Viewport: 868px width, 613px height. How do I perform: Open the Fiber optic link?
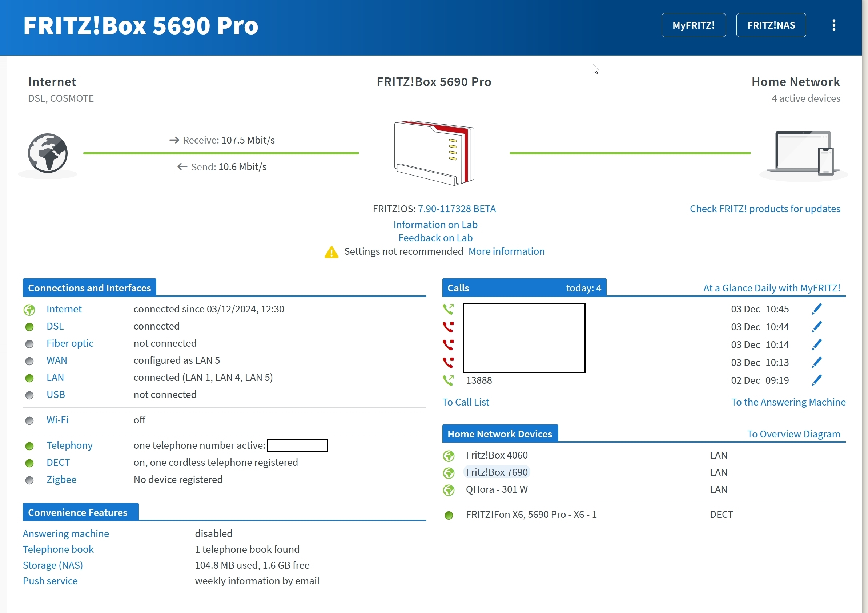[x=70, y=343]
